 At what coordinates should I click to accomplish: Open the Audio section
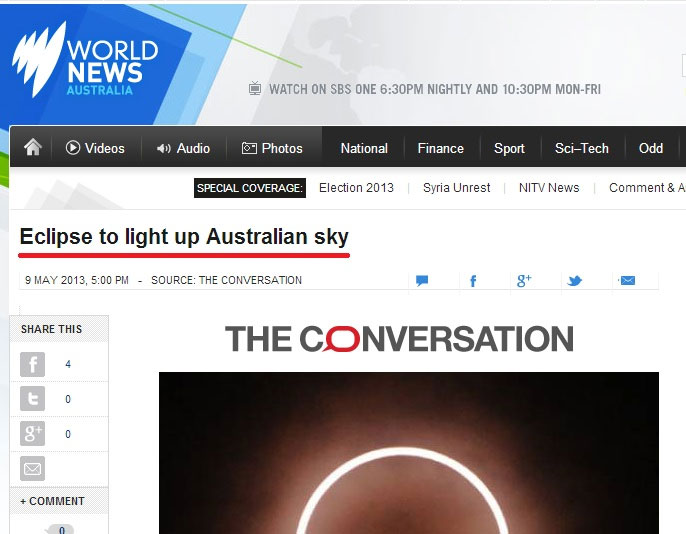(183, 148)
